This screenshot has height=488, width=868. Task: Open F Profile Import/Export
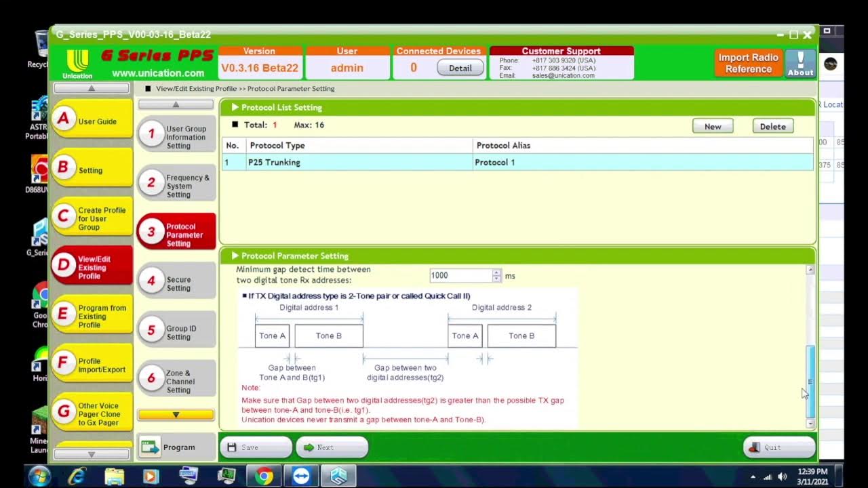92,364
